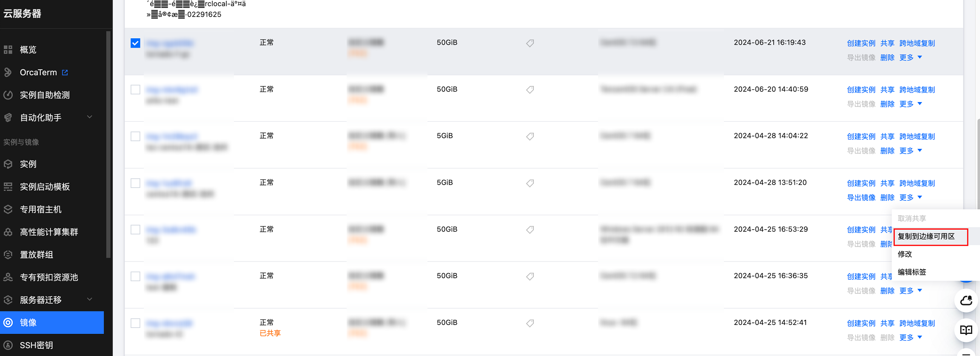Uncheck the checked row from 2024-06-21 16:19:43
The image size is (980, 356).
point(135,43)
